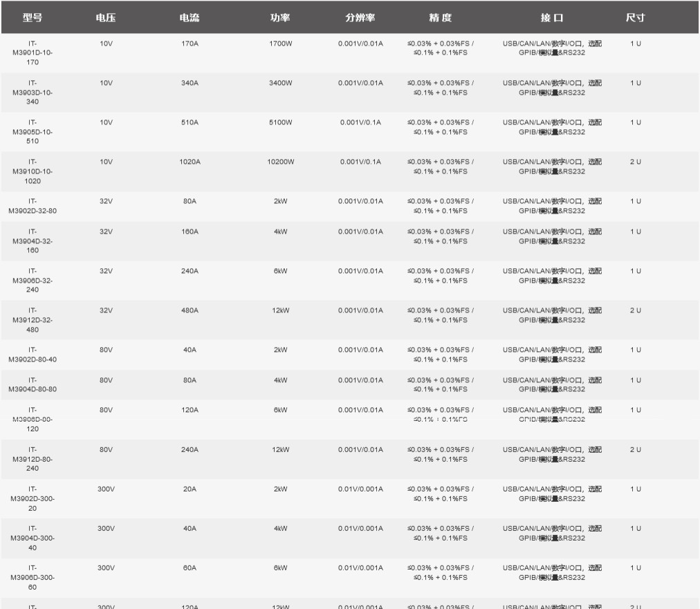Viewport: 700px width, 609px height.
Task: Click the 分辨率 column header
Action: 360,18
